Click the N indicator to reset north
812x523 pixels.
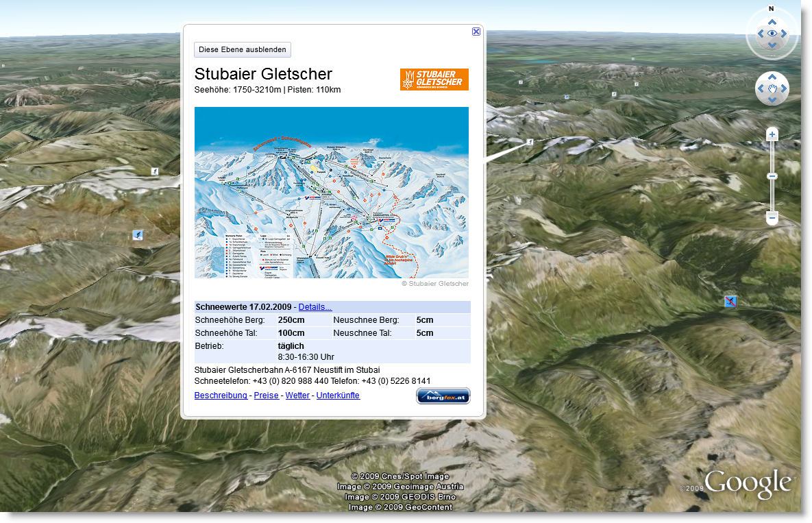click(x=770, y=9)
